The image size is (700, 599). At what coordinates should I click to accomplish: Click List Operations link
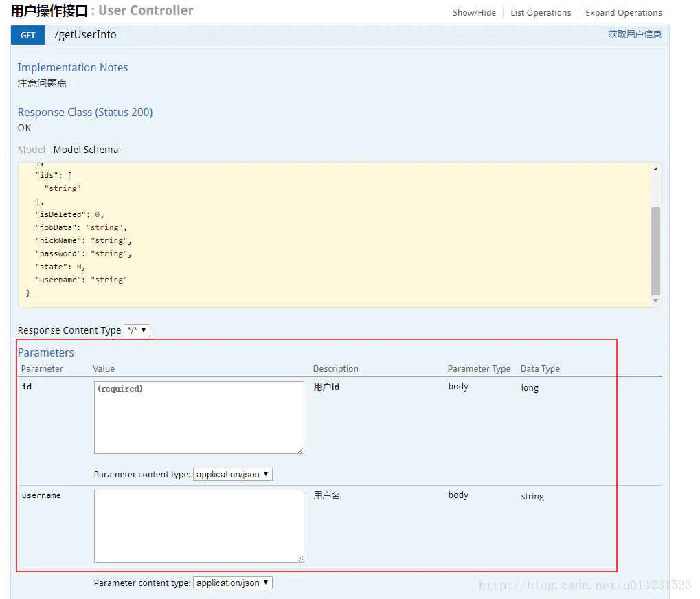(x=541, y=13)
